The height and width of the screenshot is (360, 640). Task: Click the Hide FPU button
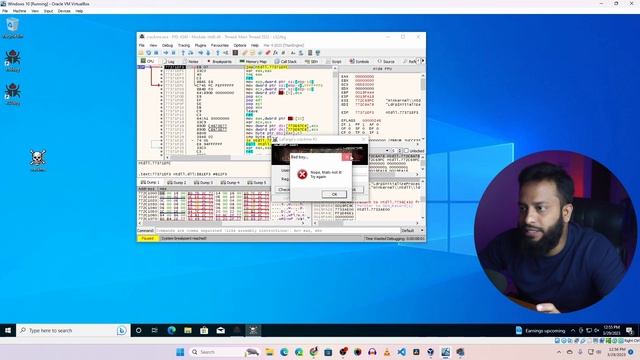[x=382, y=69]
